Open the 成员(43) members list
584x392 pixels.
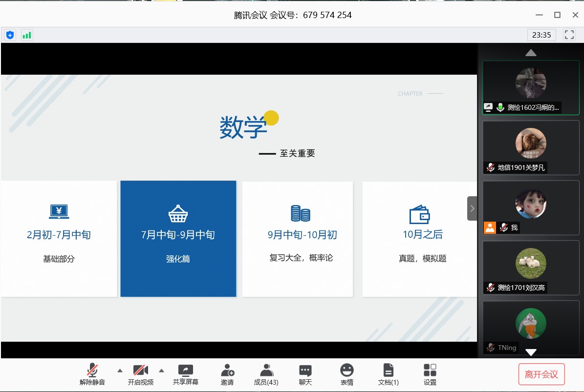266,374
